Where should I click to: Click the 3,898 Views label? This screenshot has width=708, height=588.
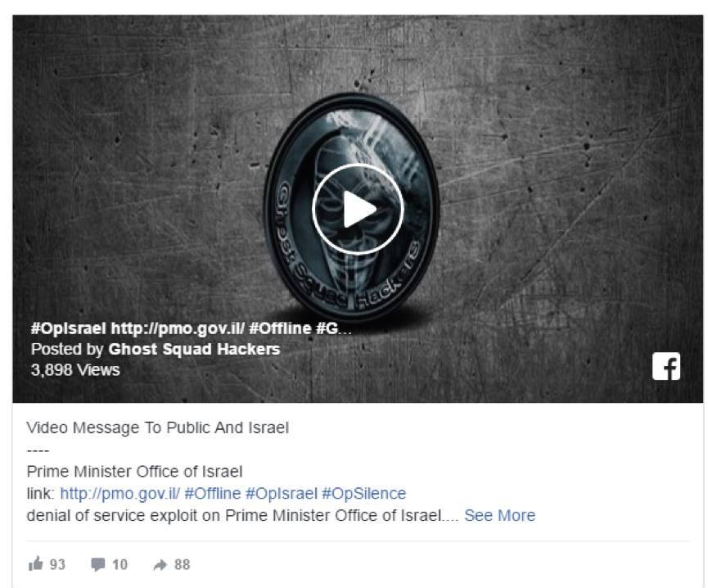(75, 370)
